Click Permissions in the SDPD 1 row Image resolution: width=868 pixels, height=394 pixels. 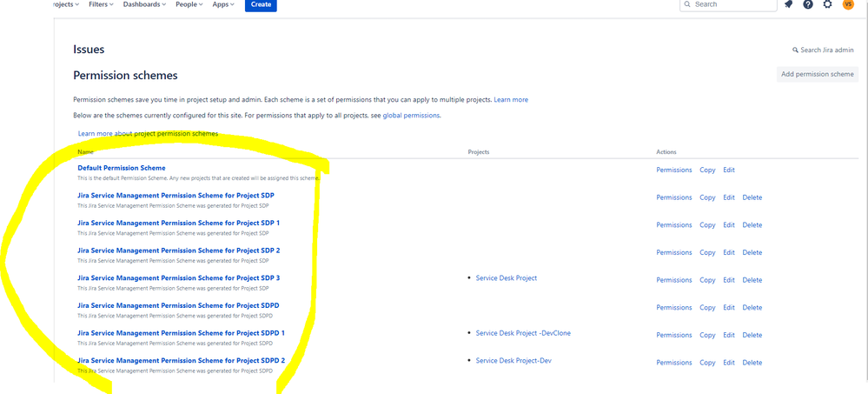(674, 335)
